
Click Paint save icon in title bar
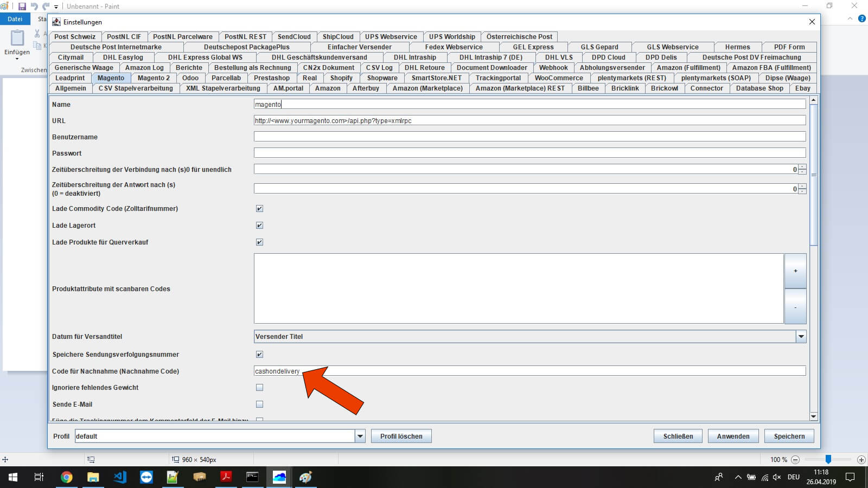tap(22, 7)
